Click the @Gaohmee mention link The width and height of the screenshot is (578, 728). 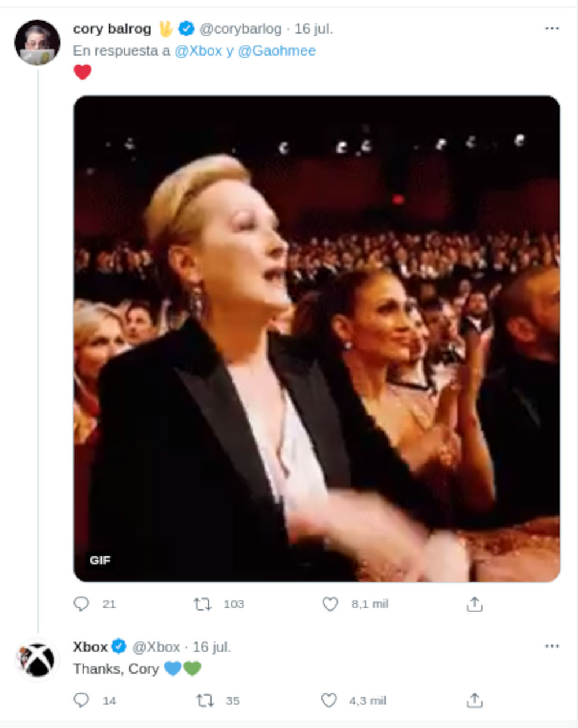pyautogui.click(x=277, y=51)
